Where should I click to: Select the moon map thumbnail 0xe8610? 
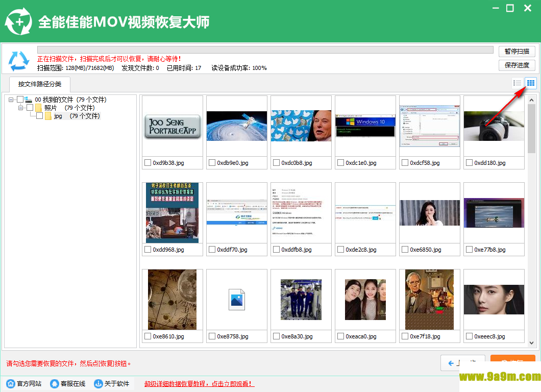tap(172, 300)
